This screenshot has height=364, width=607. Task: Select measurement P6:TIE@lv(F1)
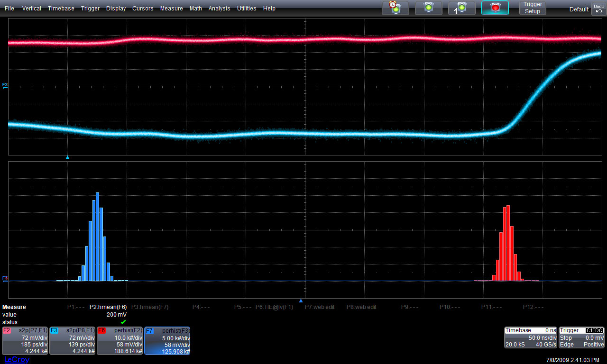point(275,307)
